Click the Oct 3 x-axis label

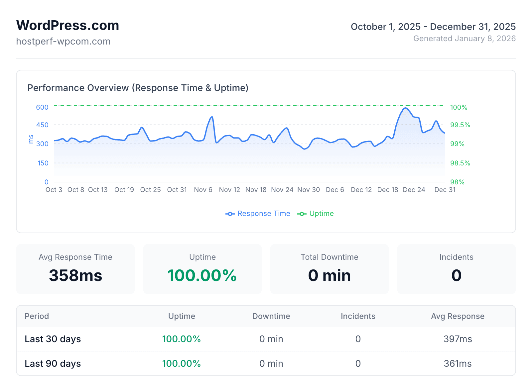(x=54, y=190)
